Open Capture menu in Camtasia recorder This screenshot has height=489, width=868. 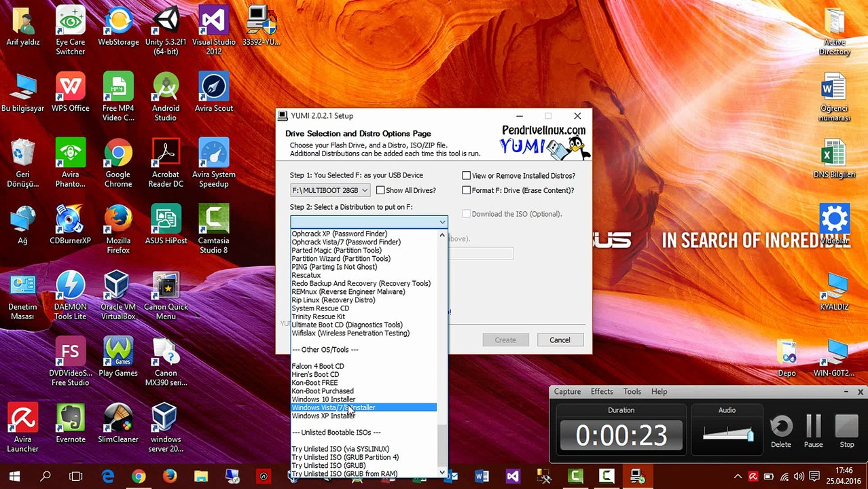[567, 392]
